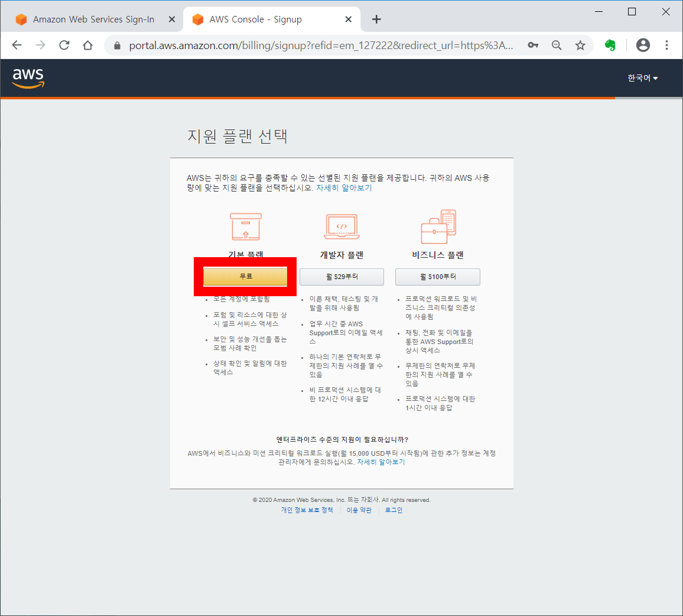Click the 비즈니스 플랜 heading
The height and width of the screenshot is (616, 683).
pos(438,255)
